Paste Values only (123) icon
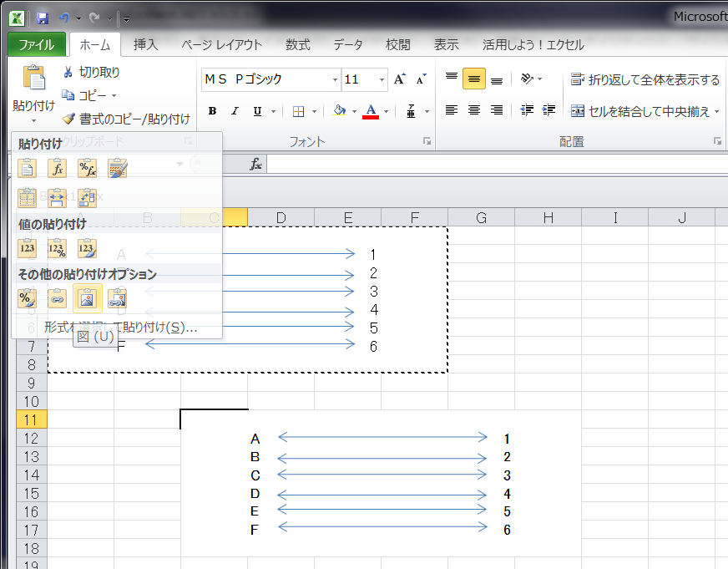Screen dimensions: 728x569 27,248
